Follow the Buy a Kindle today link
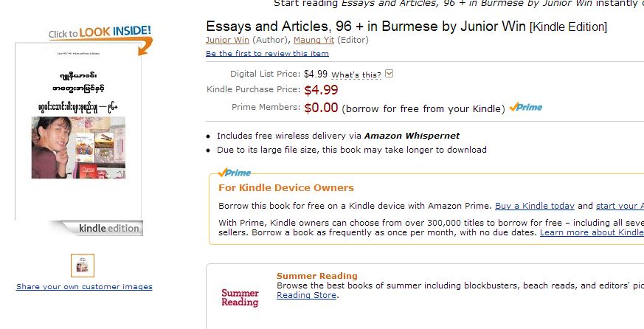 click(x=535, y=207)
